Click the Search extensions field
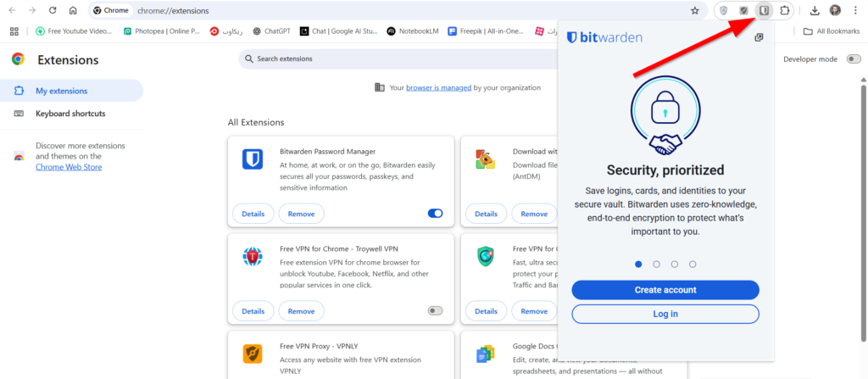Screen dimensions: 868x379 [398, 59]
